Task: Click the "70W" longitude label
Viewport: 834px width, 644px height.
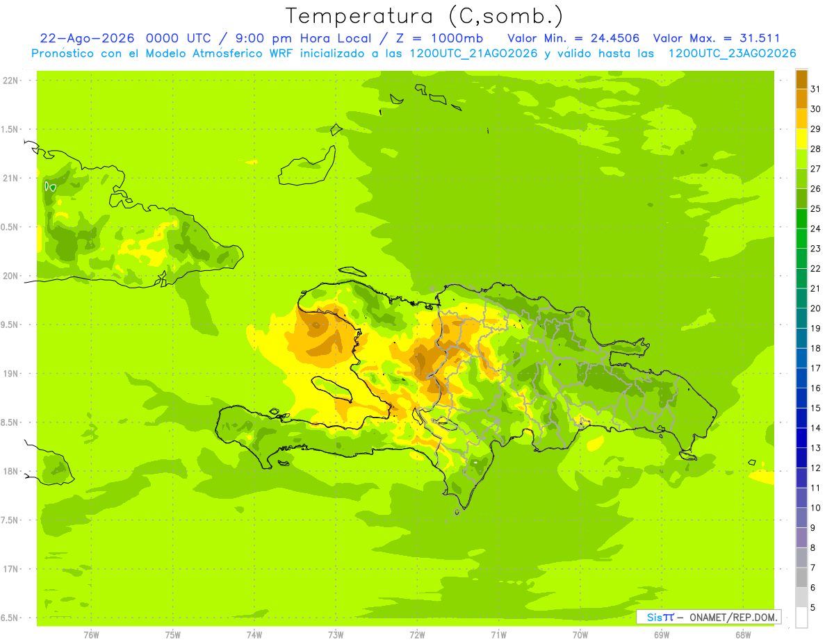Action: pos(580,635)
